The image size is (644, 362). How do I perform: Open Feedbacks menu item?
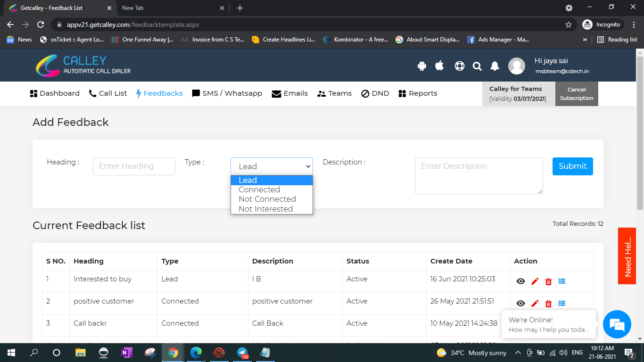click(159, 93)
